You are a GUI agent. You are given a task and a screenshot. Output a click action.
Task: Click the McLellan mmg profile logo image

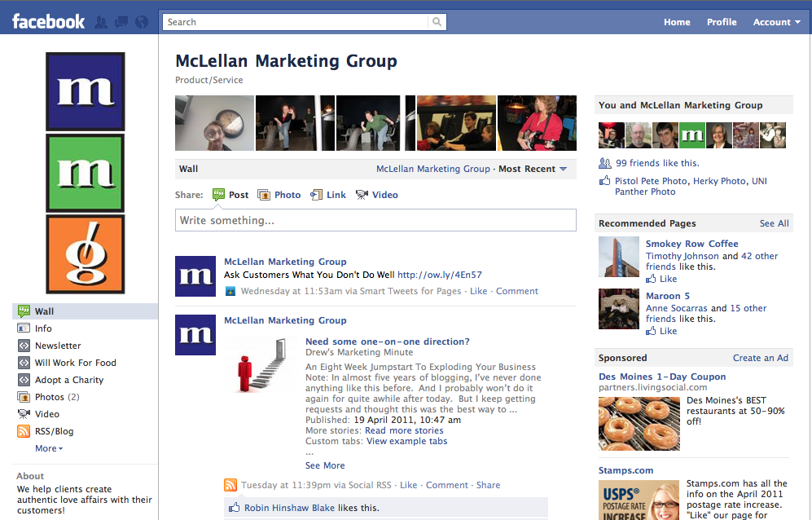click(86, 173)
